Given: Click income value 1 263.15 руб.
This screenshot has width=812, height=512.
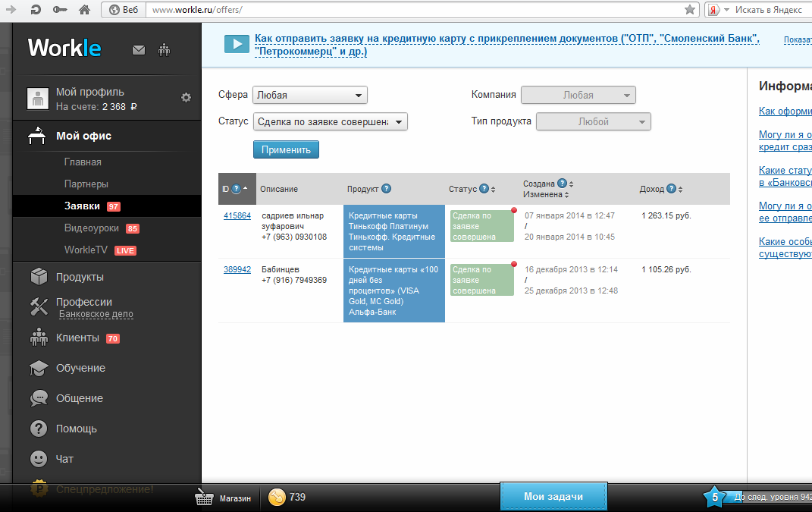Looking at the screenshot, I should (666, 215).
